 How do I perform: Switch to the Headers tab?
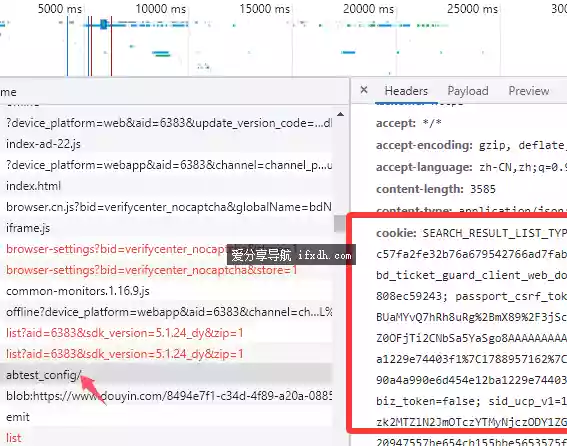tap(406, 91)
